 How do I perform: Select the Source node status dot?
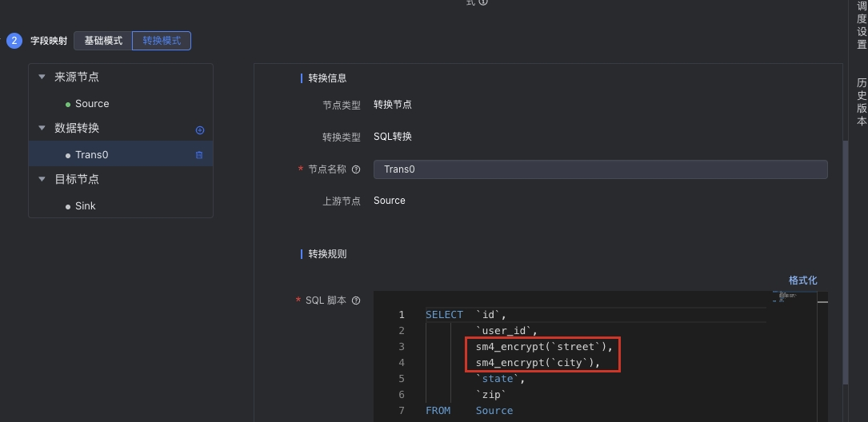[68, 105]
